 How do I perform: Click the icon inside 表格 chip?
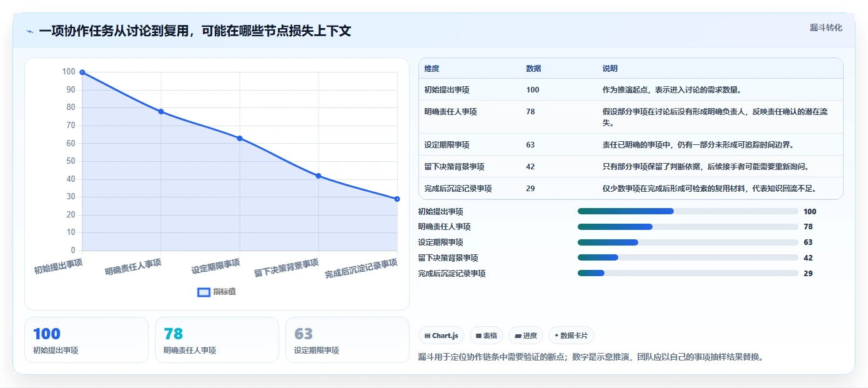click(x=478, y=336)
